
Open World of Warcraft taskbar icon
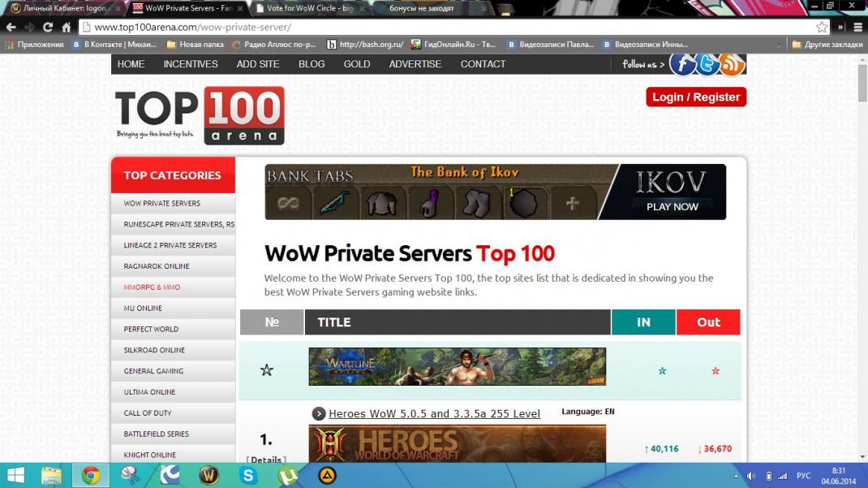coord(208,475)
